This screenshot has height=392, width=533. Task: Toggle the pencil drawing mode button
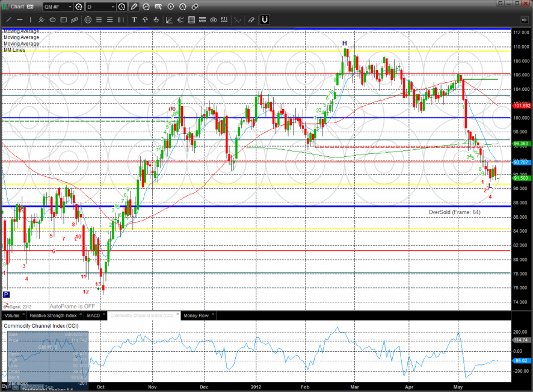134,7
